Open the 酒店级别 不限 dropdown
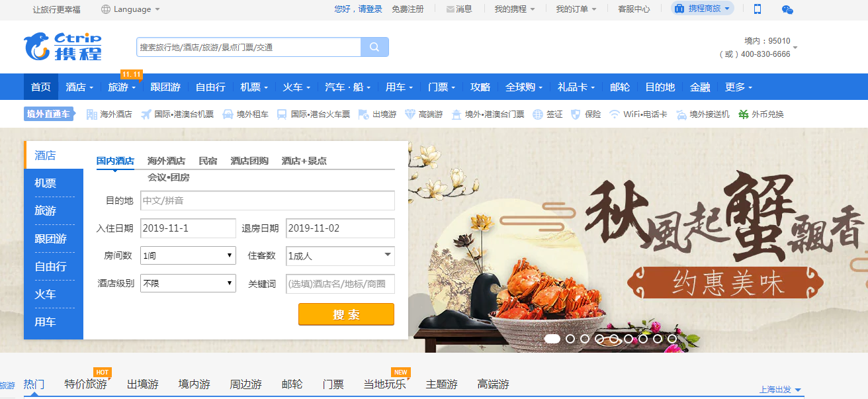Image resolution: width=868 pixels, height=399 pixels. (187, 283)
